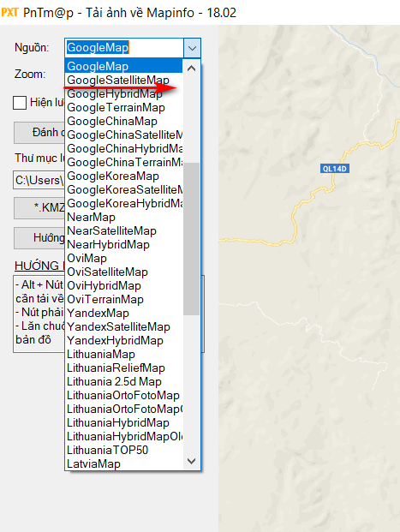Pick GoogleChinaTerrainMap entry

124,162
